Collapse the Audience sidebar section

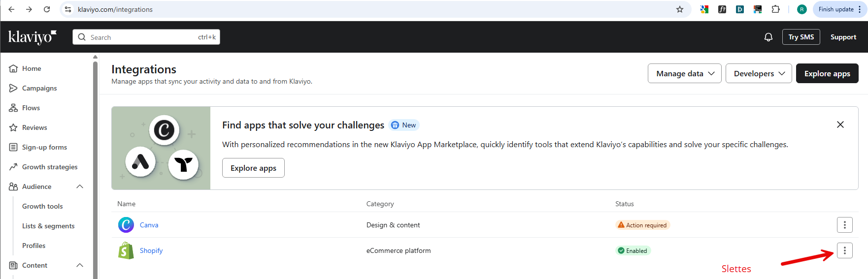click(x=80, y=186)
